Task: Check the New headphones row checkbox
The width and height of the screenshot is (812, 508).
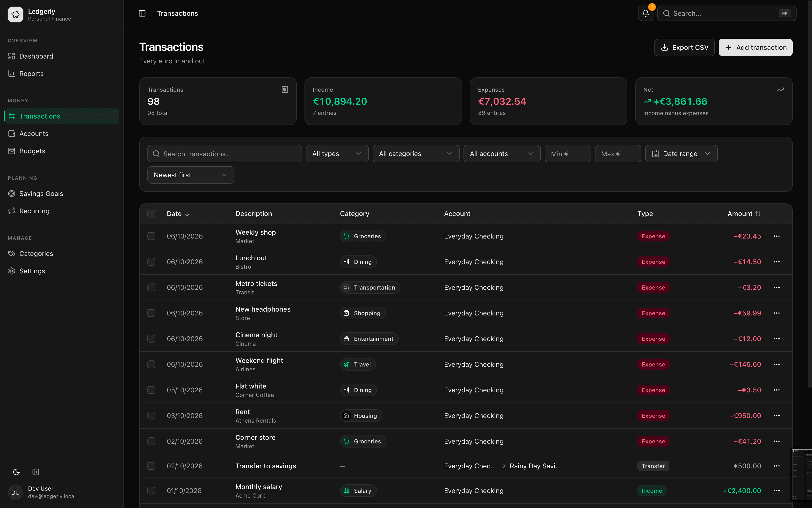Action: click(151, 313)
